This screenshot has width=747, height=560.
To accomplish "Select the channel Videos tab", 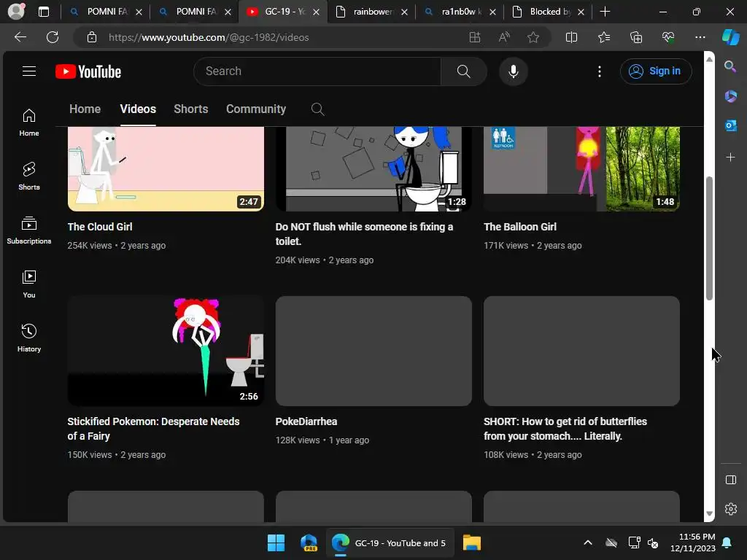I will (x=138, y=109).
